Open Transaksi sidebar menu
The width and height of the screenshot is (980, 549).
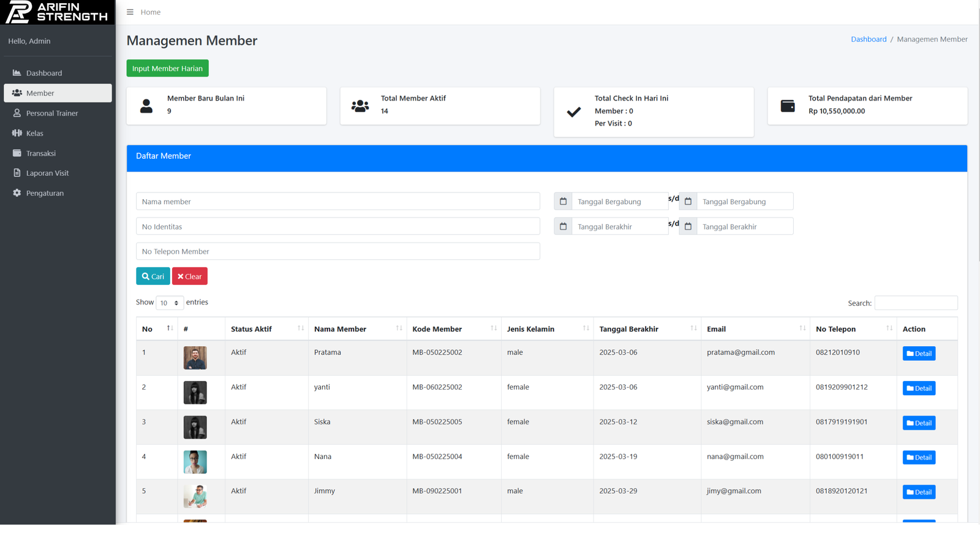(58, 153)
